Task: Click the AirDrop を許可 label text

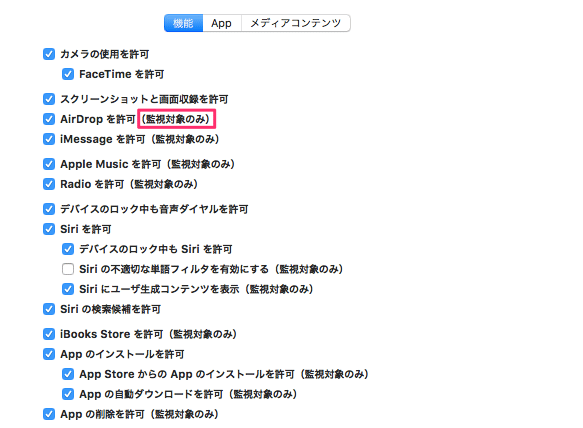Action: [x=98, y=119]
